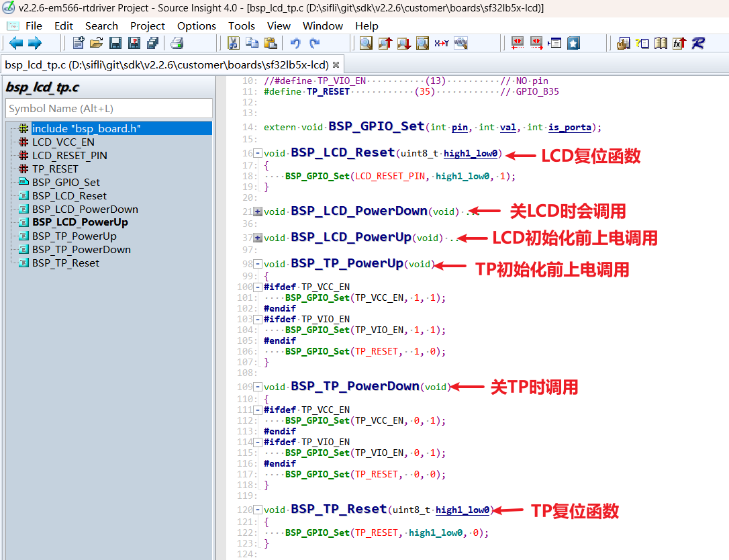Click the context help question icon
The width and height of the screenshot is (729, 560).
(642, 43)
